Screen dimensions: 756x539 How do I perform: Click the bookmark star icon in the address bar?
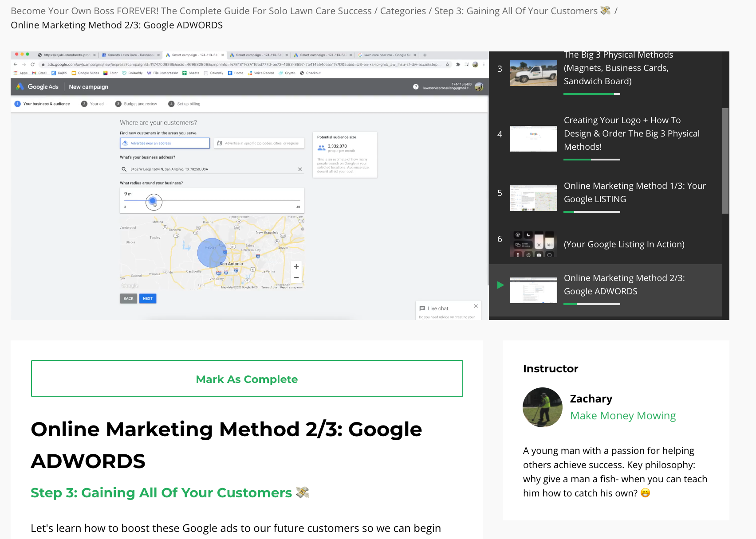point(448,64)
